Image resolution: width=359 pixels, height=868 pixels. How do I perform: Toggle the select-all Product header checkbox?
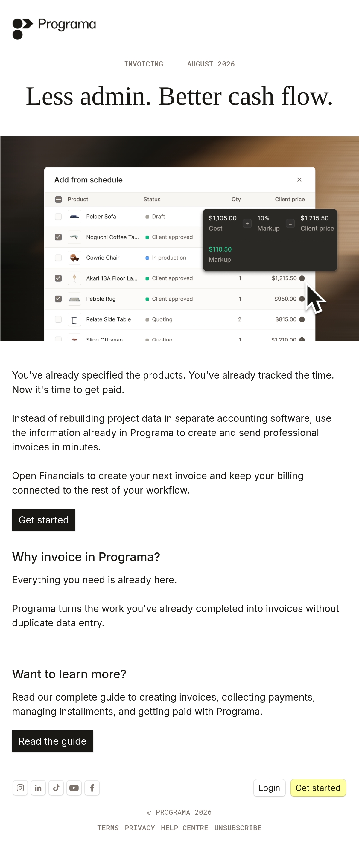[58, 200]
